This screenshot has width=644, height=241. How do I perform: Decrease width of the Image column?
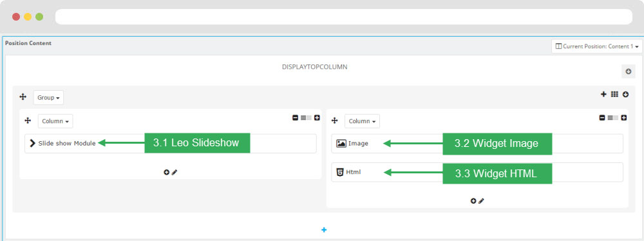point(602,118)
